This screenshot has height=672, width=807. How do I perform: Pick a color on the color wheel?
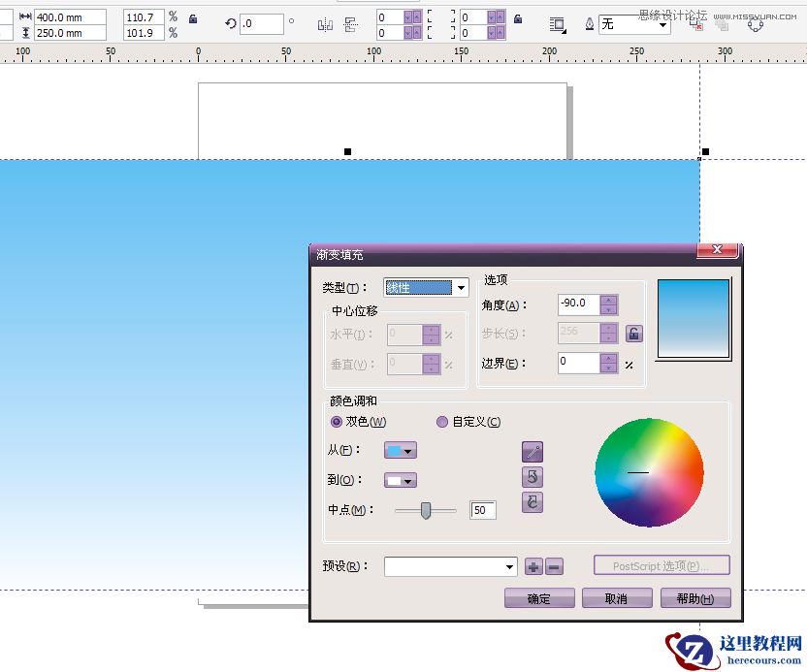tap(648, 473)
